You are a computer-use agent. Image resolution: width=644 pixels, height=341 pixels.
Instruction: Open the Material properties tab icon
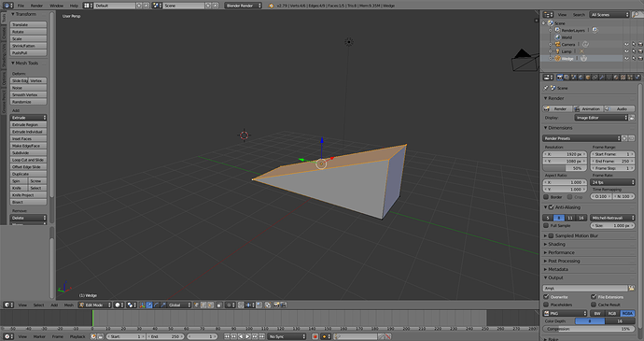coord(616,77)
